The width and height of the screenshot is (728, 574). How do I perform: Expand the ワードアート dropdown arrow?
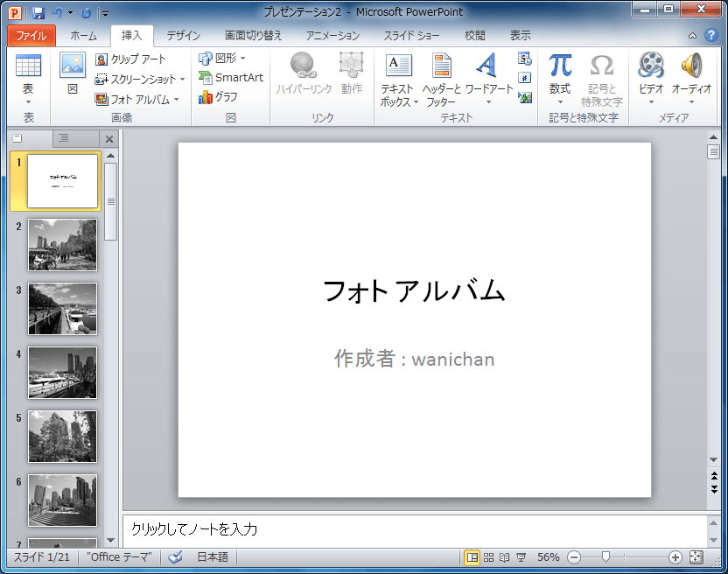point(488,102)
